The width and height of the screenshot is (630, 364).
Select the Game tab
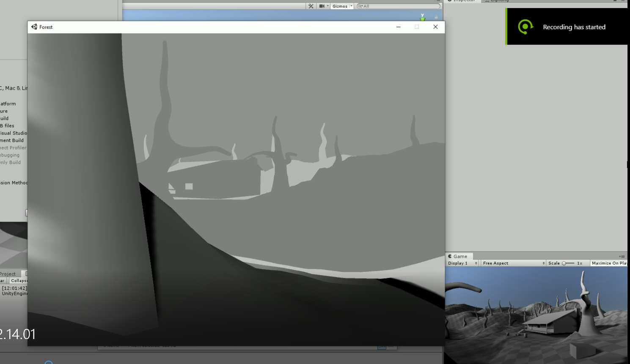(x=459, y=256)
